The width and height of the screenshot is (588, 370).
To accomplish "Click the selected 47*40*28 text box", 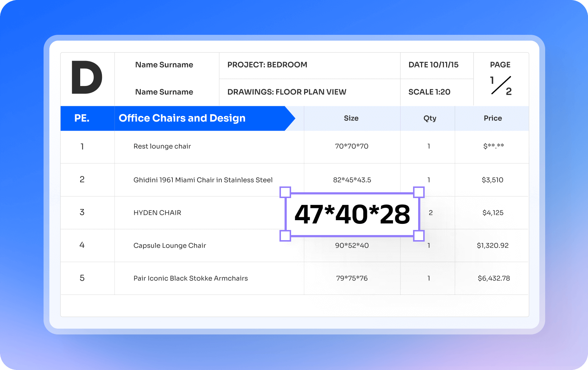I will point(352,214).
